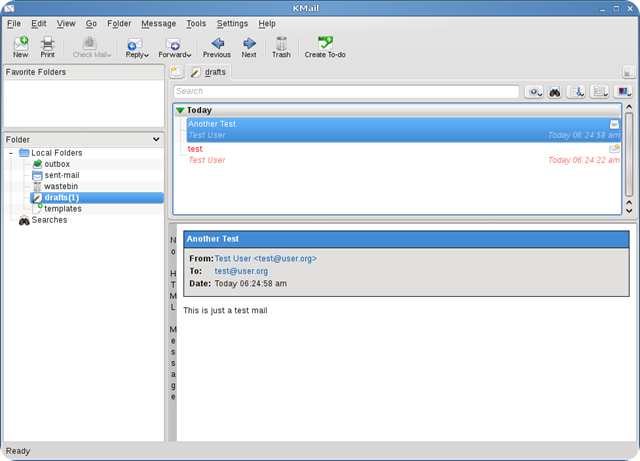Create To-do from message
Screen dimensions: 640x461
(325, 47)
